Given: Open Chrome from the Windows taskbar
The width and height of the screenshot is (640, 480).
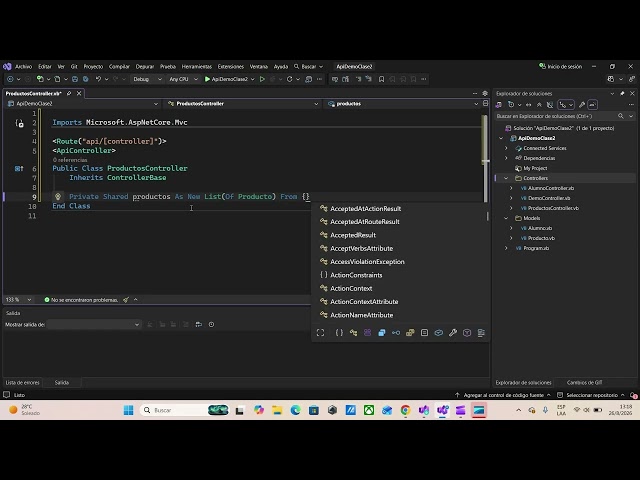Looking at the screenshot, I should coord(405,410).
